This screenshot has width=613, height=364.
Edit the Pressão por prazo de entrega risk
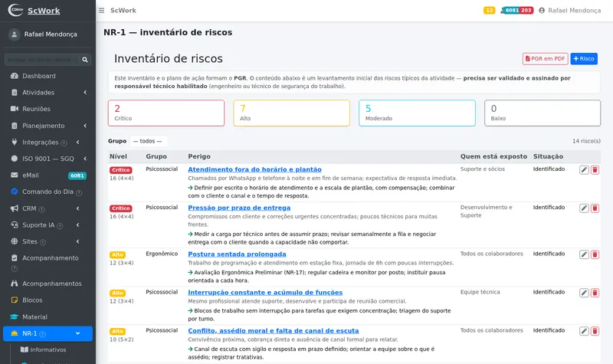[584, 208]
